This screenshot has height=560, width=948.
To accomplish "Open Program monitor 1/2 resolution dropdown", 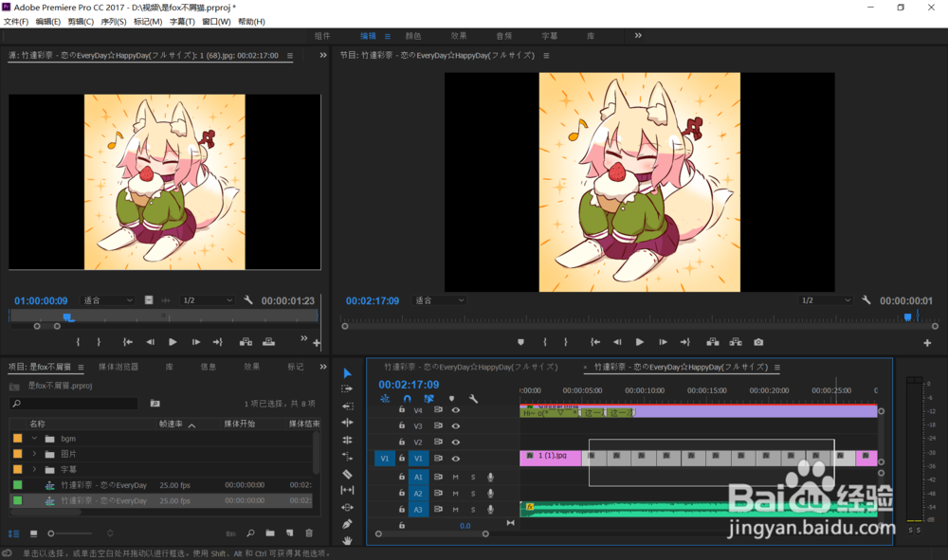I will (x=825, y=300).
